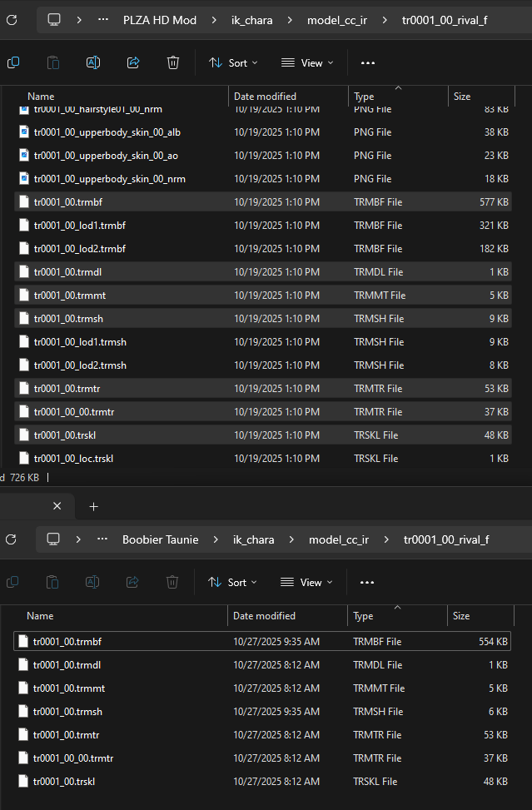This screenshot has width=532, height=810.
Task: Click Copy icon in Boobier Taunie toolbar
Action: tap(12, 582)
